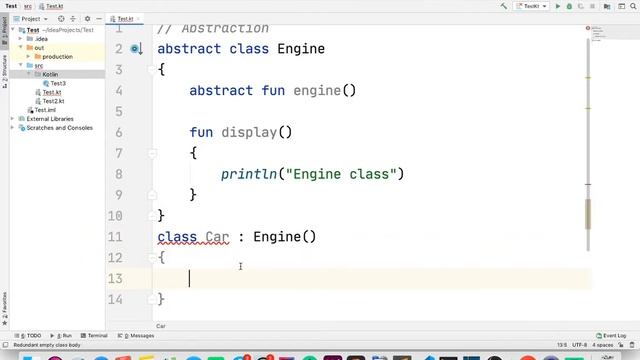Fold the Engine class at line 3
The image size is (640, 360).
point(152,70)
